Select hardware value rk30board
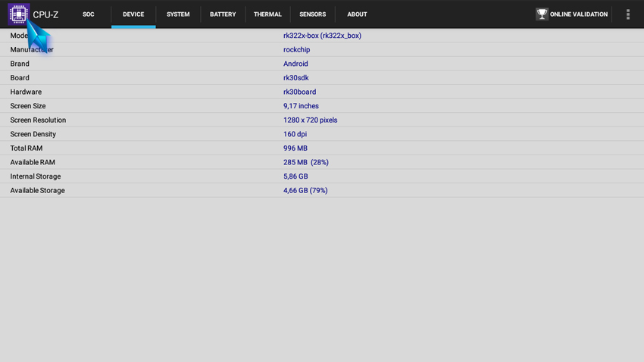 tap(300, 92)
